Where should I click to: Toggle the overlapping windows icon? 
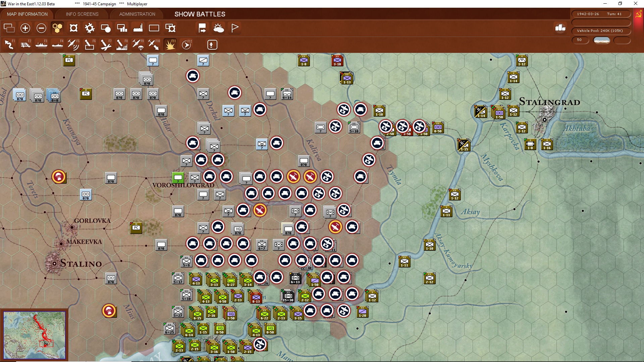click(9, 28)
